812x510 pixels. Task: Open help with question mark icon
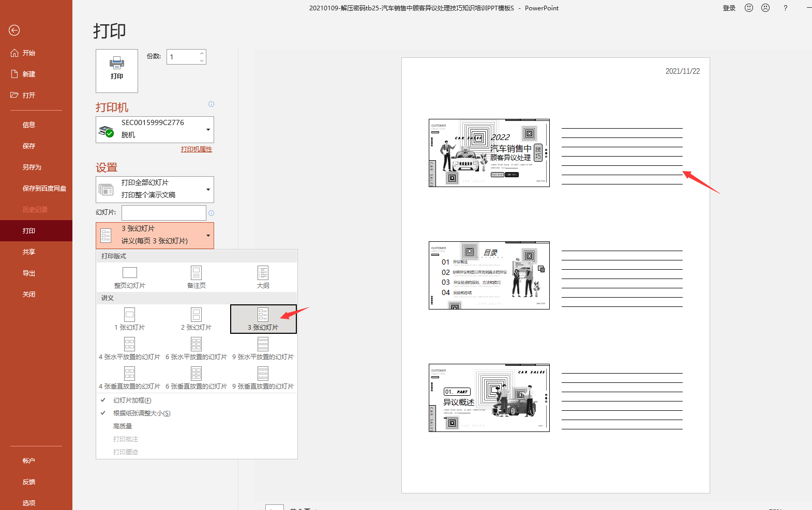click(x=786, y=8)
